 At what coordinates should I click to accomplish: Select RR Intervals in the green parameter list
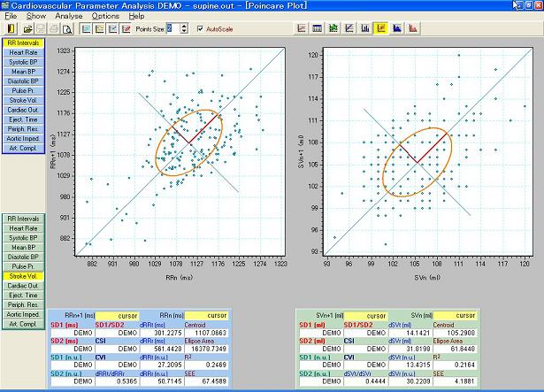[23, 219]
